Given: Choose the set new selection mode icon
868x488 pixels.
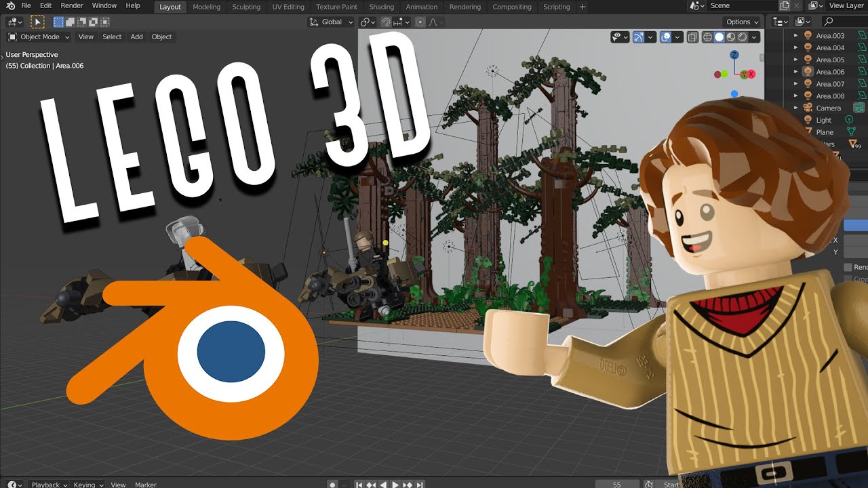Looking at the screenshot, I should click(58, 22).
